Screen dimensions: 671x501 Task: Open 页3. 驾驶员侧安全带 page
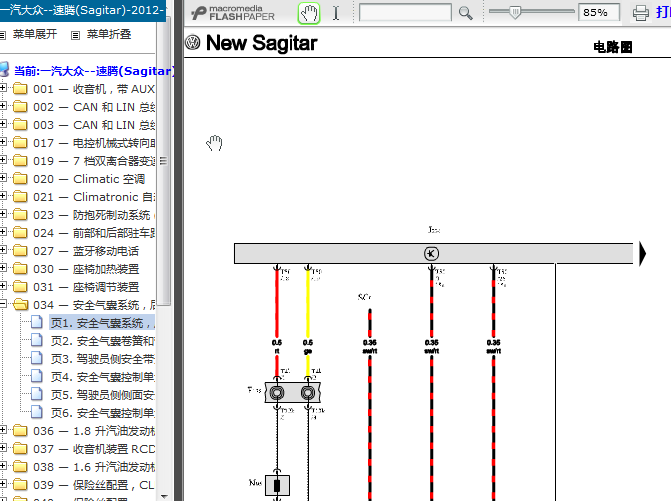pyautogui.click(x=103, y=359)
